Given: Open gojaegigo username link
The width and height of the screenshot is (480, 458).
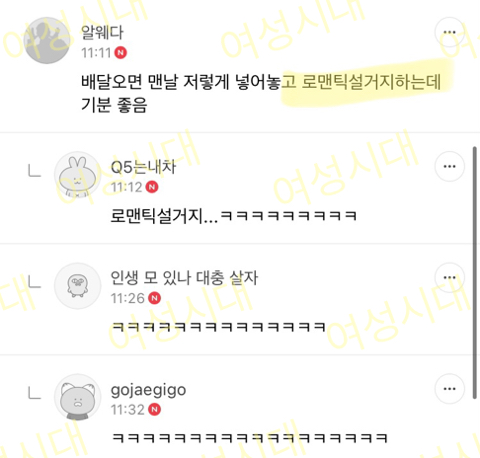Looking at the screenshot, I should (148, 390).
